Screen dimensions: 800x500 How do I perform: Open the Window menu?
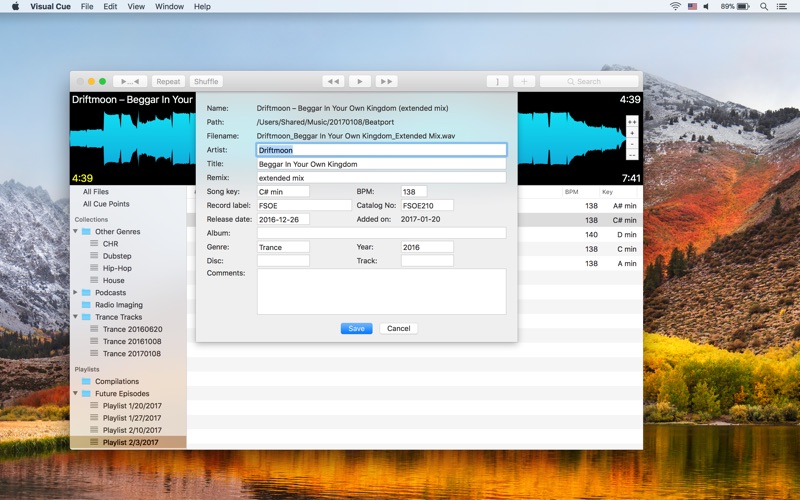pyautogui.click(x=169, y=6)
